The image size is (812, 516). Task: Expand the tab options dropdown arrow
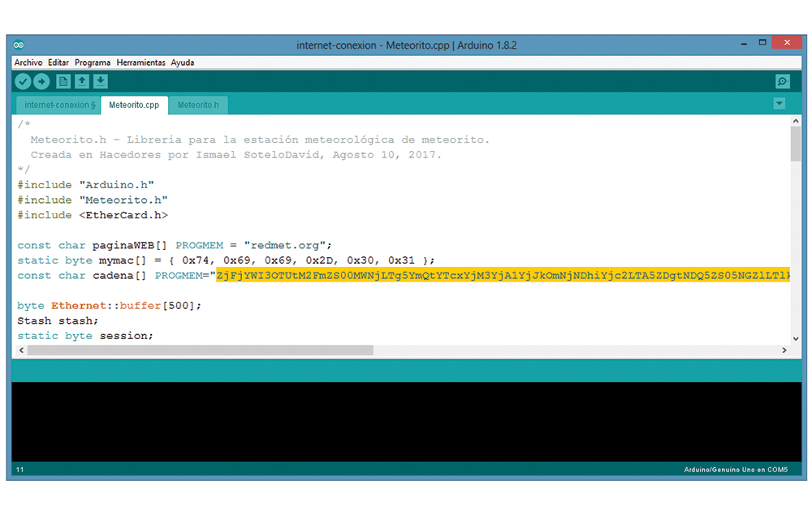pos(780,104)
